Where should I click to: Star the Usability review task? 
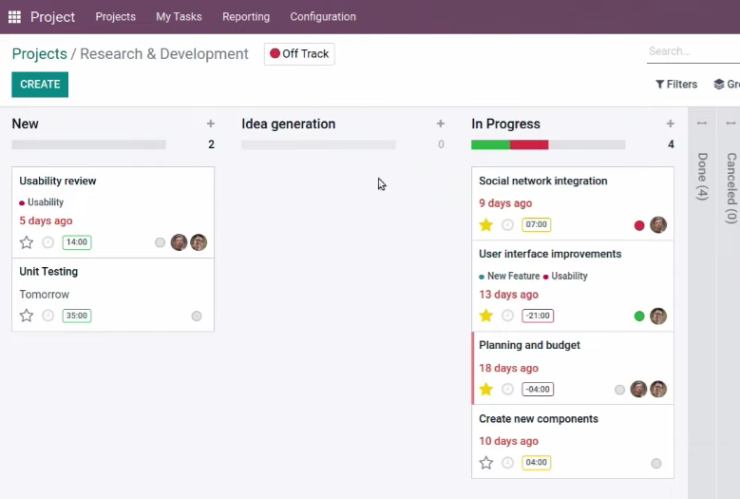(x=26, y=242)
